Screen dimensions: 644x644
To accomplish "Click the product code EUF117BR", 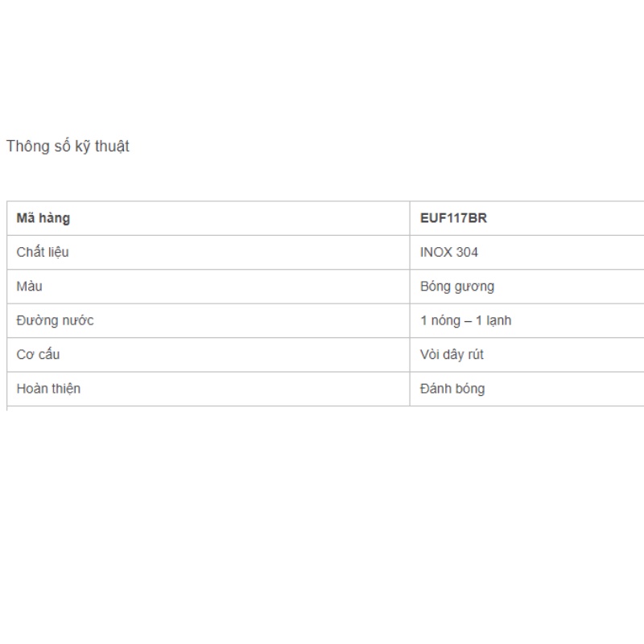I will click(x=453, y=218).
